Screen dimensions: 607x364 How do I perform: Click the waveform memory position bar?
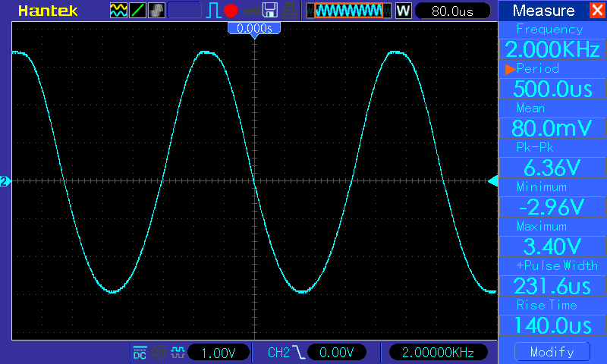click(x=349, y=11)
